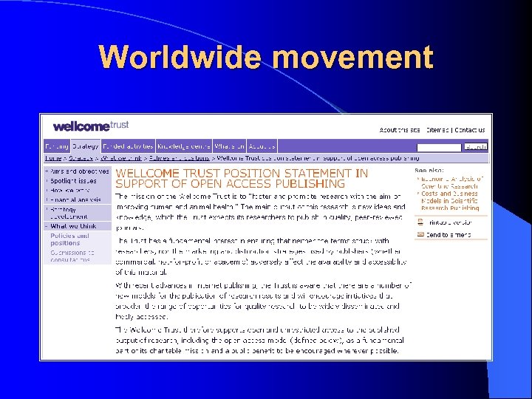Go to Home in the breadcrumb
The height and width of the screenshot is (399, 532).
click(x=53, y=158)
